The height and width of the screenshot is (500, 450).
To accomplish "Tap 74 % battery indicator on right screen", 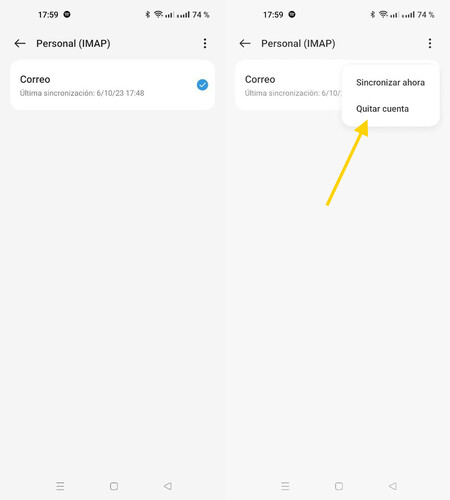I will click(x=426, y=15).
